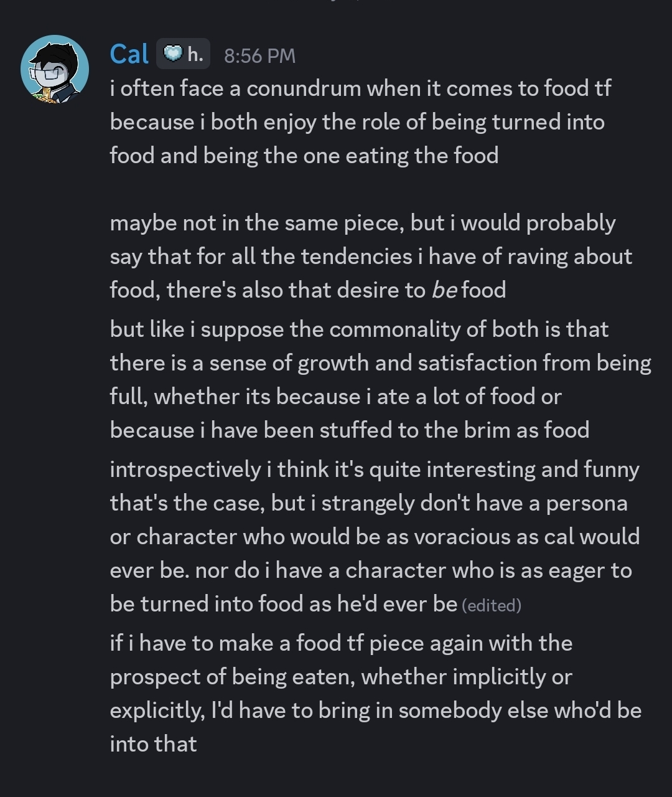Click the line starting "if i have to make"
Image resolution: width=672 pixels, height=797 pixels.
click(x=340, y=643)
